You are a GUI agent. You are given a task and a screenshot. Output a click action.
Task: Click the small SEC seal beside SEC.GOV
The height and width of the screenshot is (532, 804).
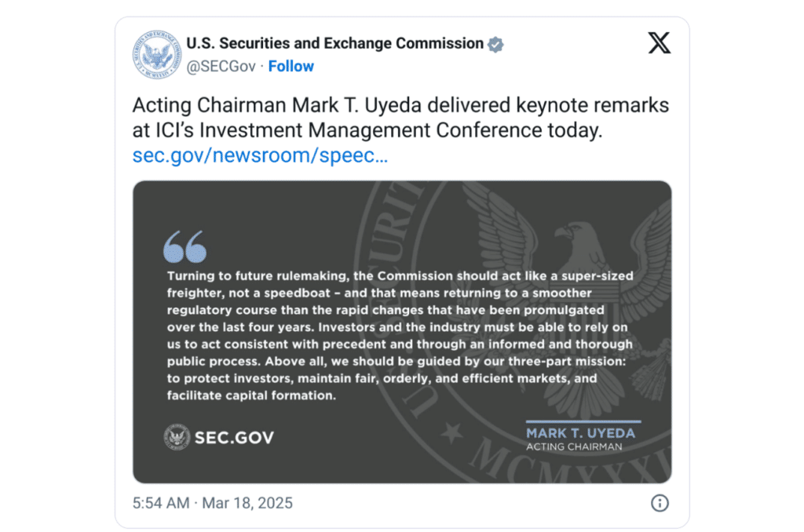176,437
